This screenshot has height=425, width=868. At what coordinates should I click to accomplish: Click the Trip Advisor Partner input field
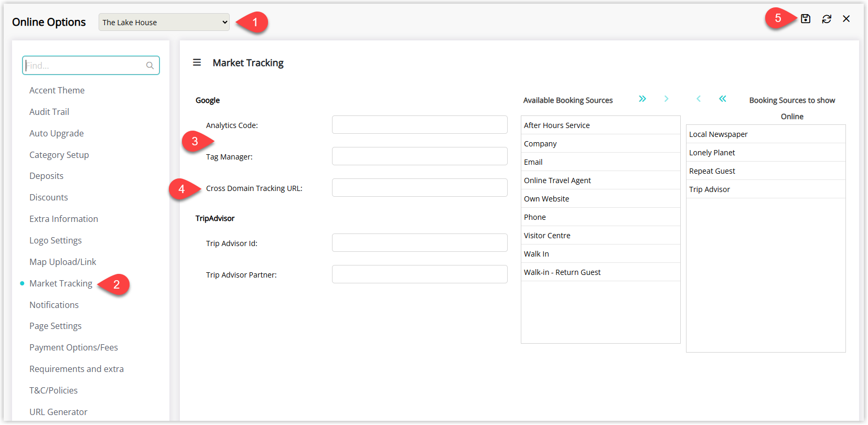420,274
